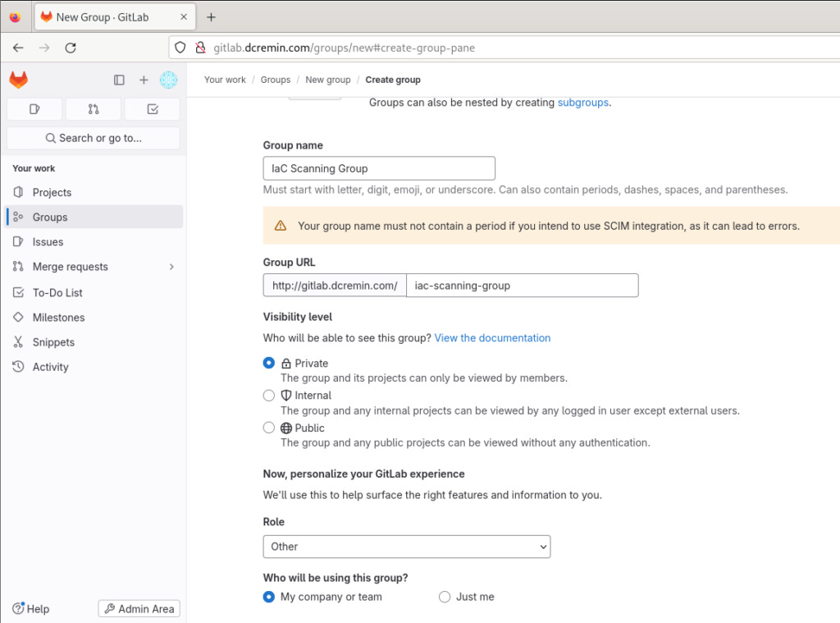Open the user avatar menu
This screenshot has height=623, width=840.
pos(169,80)
